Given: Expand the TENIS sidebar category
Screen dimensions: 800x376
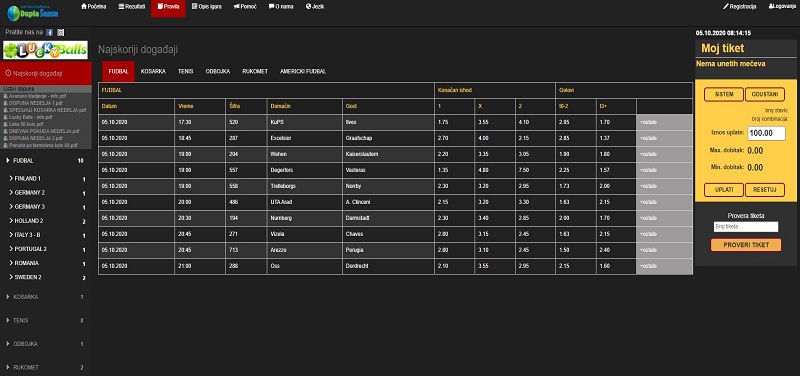Looking at the screenshot, I should point(46,320).
